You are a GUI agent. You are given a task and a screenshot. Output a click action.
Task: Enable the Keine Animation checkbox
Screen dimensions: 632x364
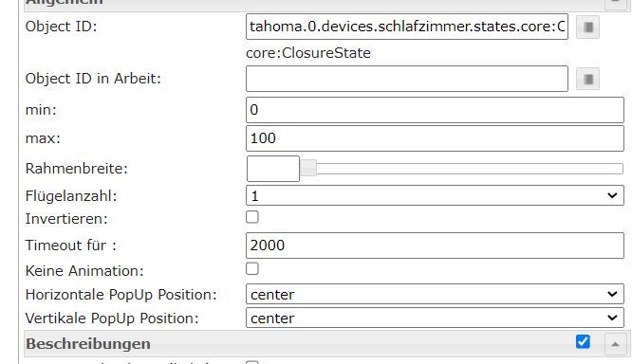(252, 268)
